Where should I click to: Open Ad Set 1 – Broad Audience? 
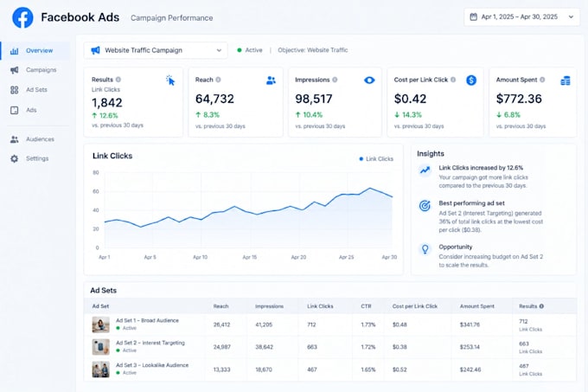pos(147,321)
